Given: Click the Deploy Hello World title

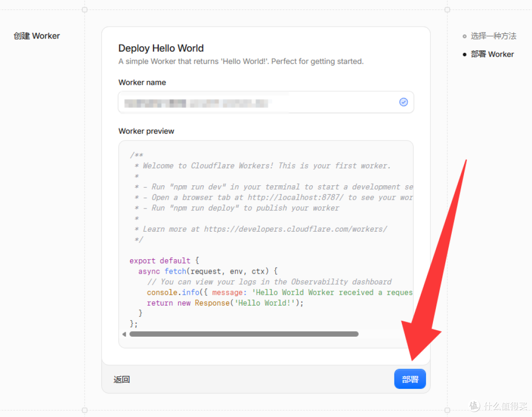Looking at the screenshot, I should pyautogui.click(x=161, y=48).
